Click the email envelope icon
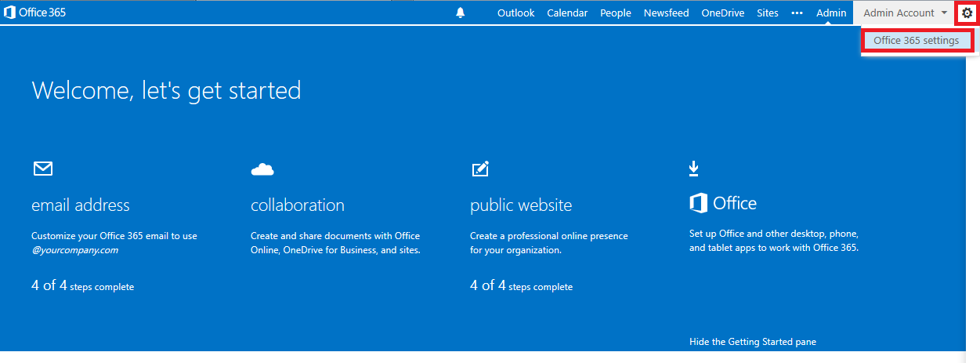980x363 pixels. click(42, 169)
